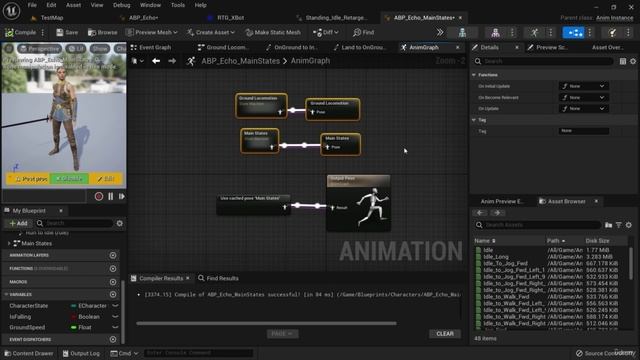Click the green Disable button in viewport
Image resolution: width=640 pixels, height=360 pixels.
coord(69,179)
